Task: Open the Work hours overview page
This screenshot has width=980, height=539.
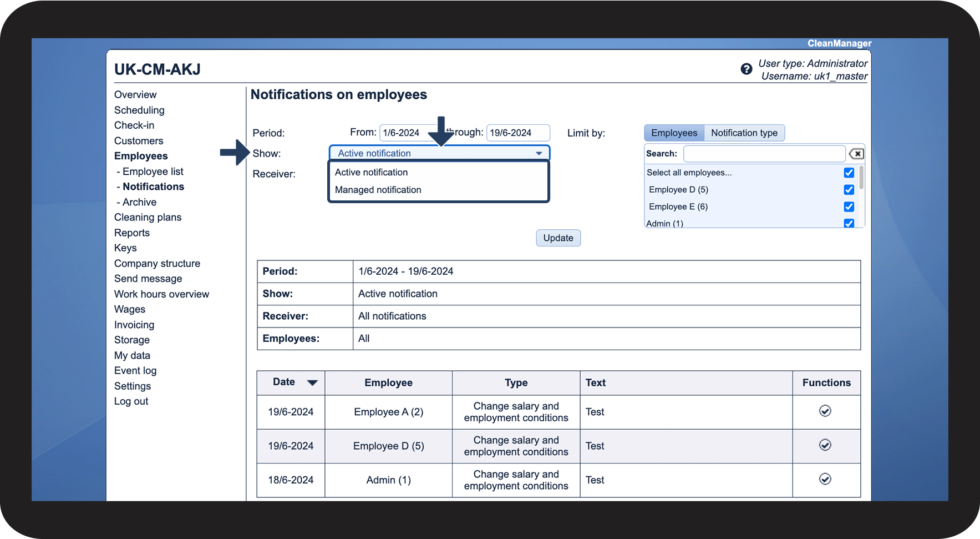Action: [161, 294]
